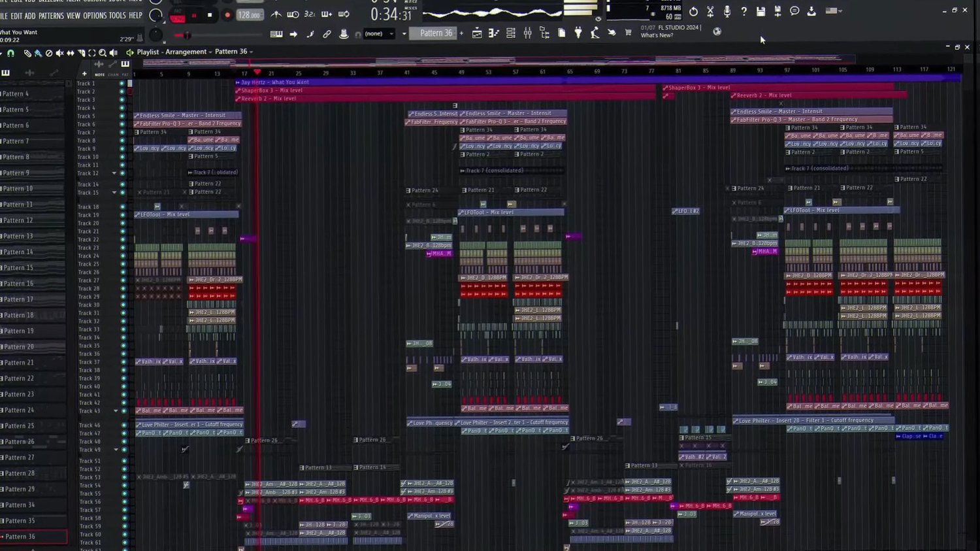Select the Zoom tool in playlist toolbar
The width and height of the screenshot is (980, 551).
102,53
